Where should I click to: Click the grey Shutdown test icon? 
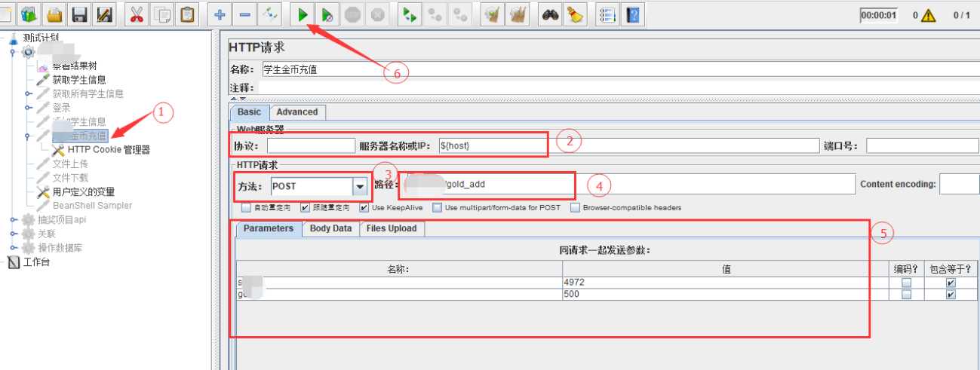(x=377, y=14)
